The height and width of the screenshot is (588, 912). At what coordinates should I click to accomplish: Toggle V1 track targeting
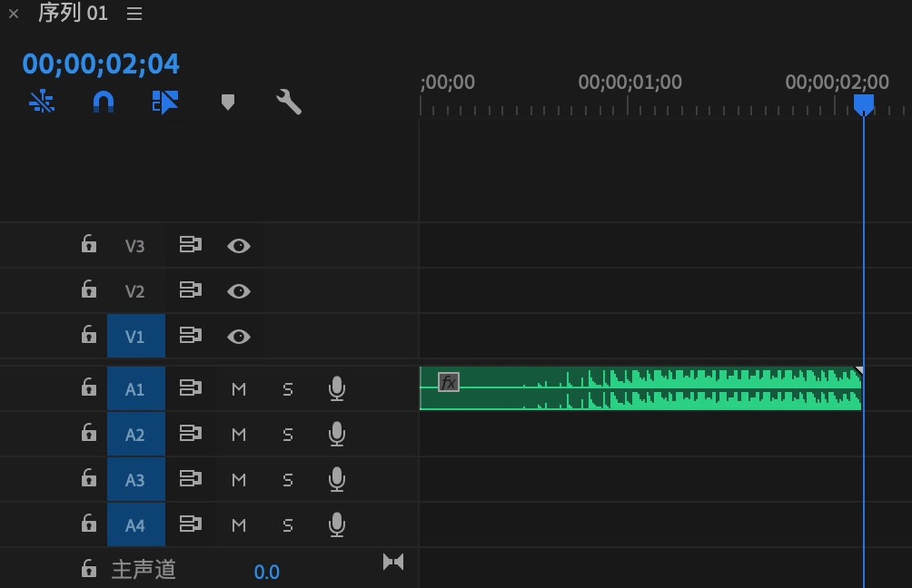tap(136, 336)
